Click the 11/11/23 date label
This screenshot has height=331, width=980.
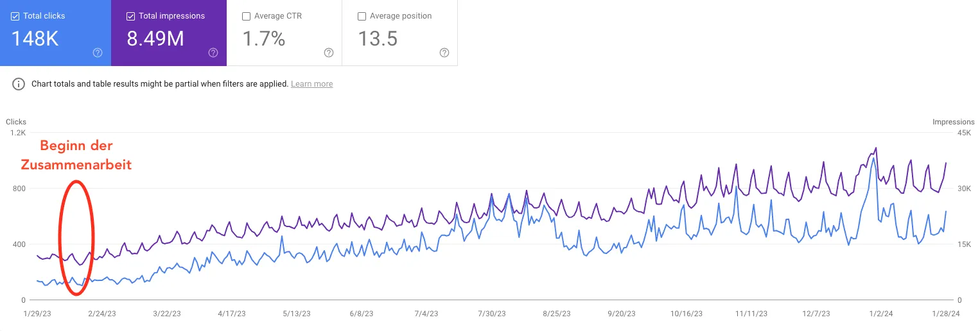(x=751, y=314)
